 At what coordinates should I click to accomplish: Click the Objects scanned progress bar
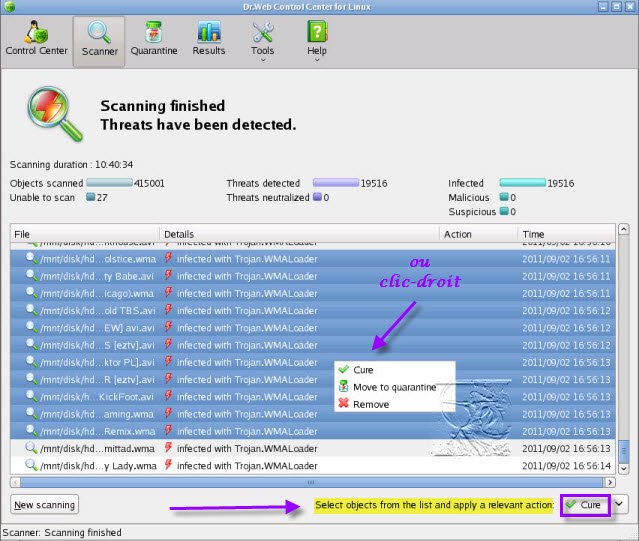pos(109,183)
